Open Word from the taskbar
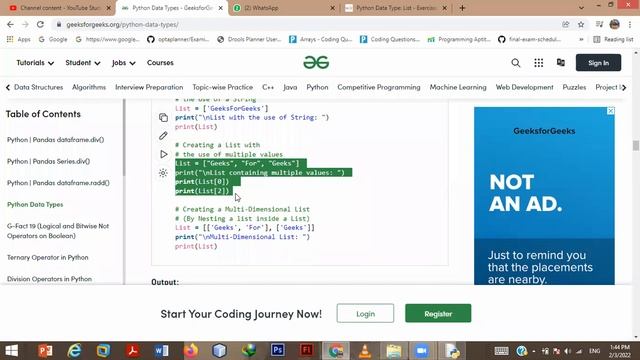This screenshot has height=360, width=640. pos(161,351)
